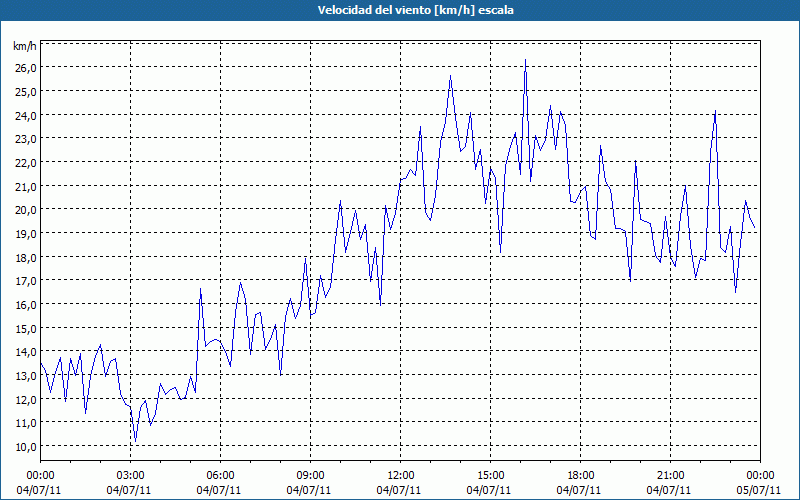The height and width of the screenshot is (500, 800).
Task: Click the highest wind peak above 26 km/h
Action: tap(526, 60)
